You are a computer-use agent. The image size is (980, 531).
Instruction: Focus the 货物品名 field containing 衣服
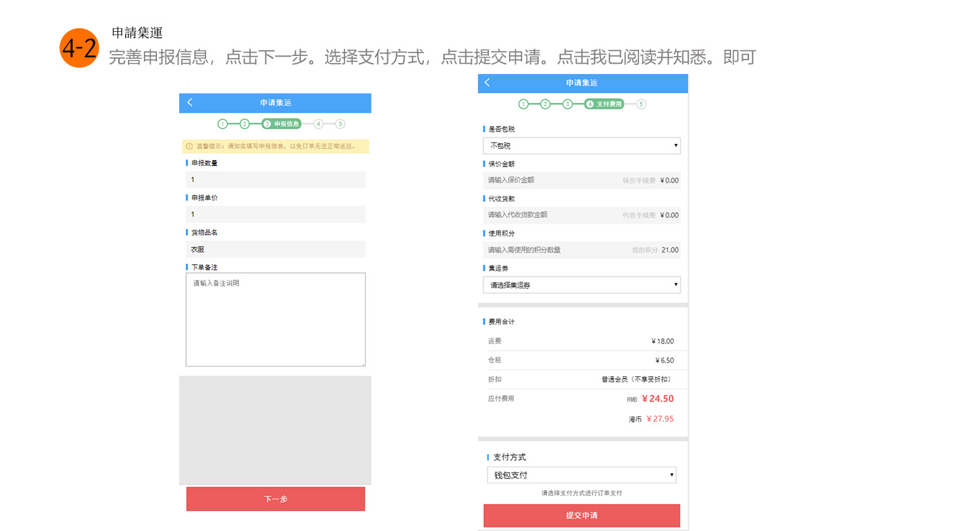275,249
